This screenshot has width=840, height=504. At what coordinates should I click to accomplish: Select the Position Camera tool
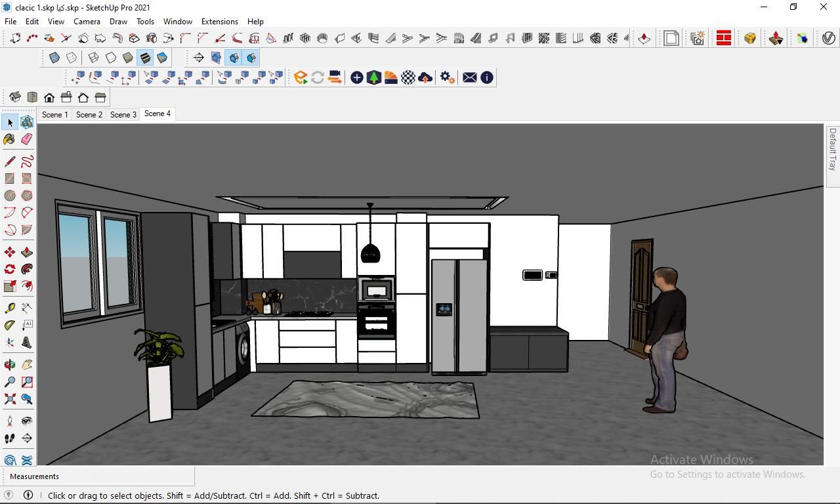10,421
